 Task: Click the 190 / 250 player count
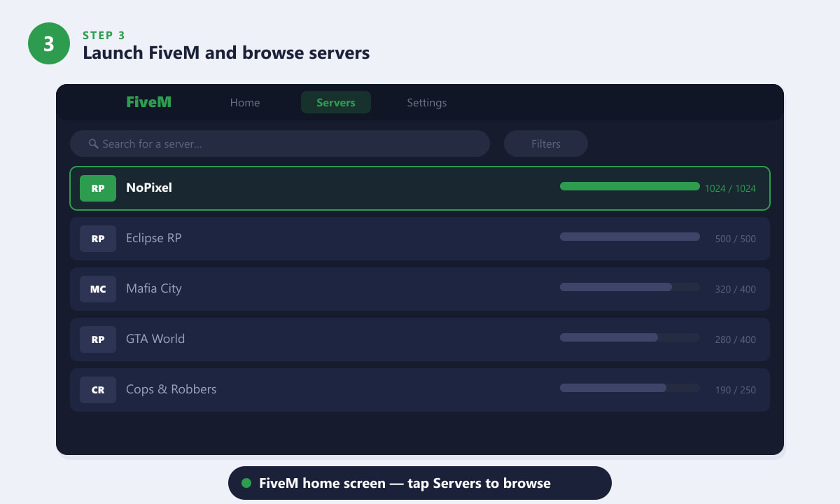coord(736,390)
